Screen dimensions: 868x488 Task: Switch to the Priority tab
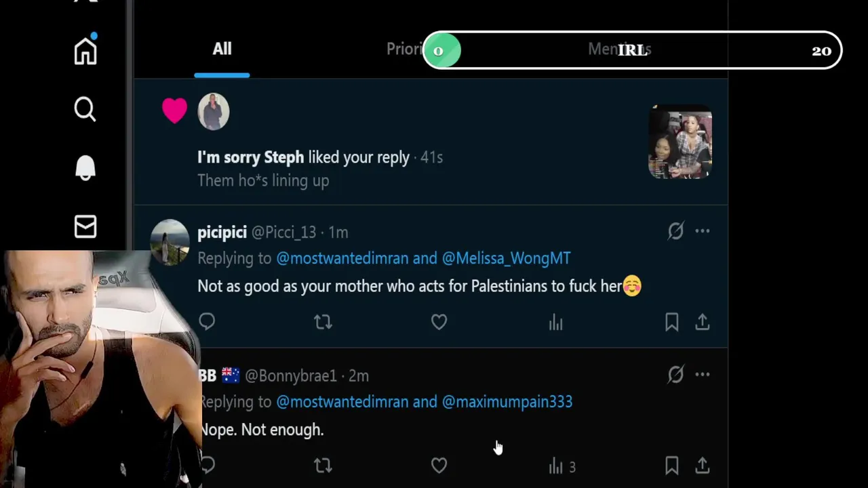[x=405, y=49]
